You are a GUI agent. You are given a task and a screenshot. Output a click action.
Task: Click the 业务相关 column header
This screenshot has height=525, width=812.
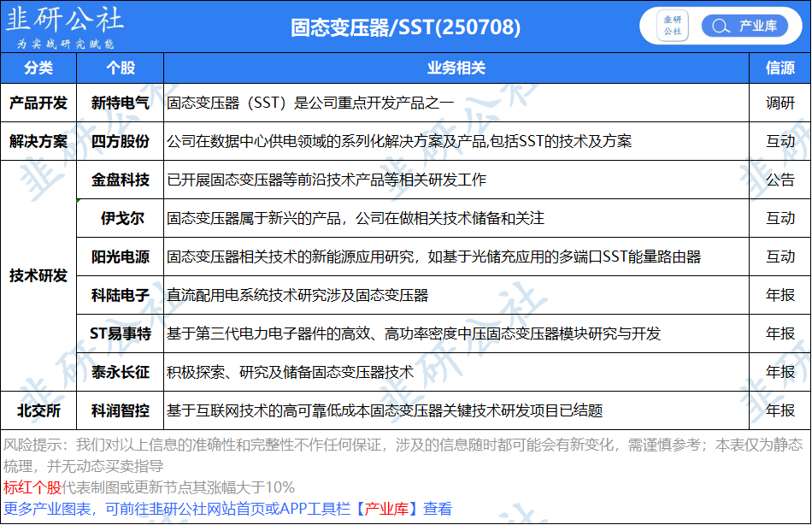tap(456, 68)
